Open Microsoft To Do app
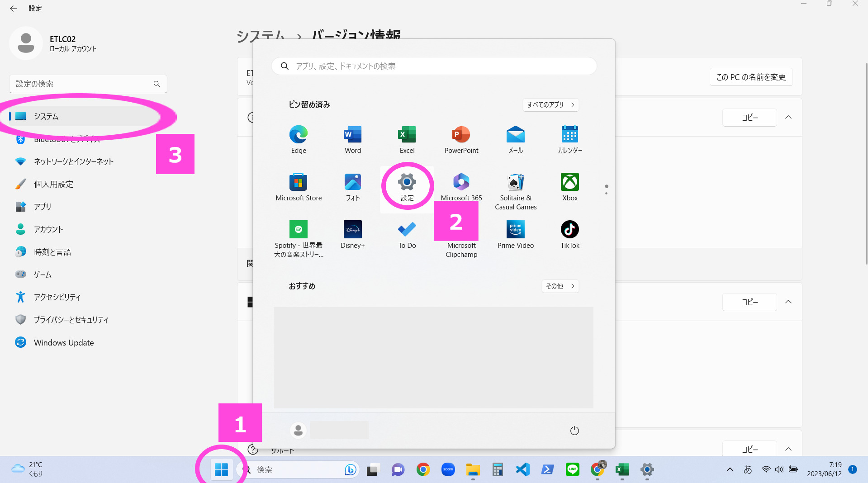The image size is (868, 483). coord(407,235)
